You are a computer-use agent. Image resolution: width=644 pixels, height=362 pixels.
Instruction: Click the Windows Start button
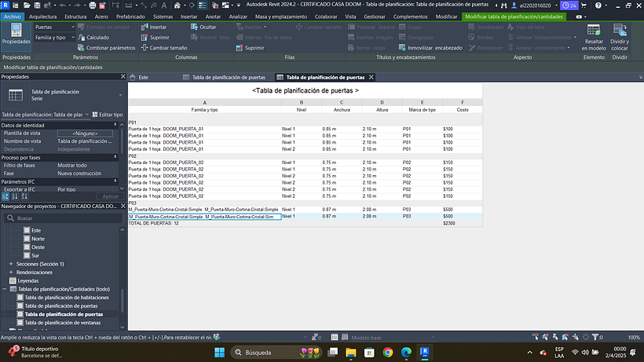point(220,352)
